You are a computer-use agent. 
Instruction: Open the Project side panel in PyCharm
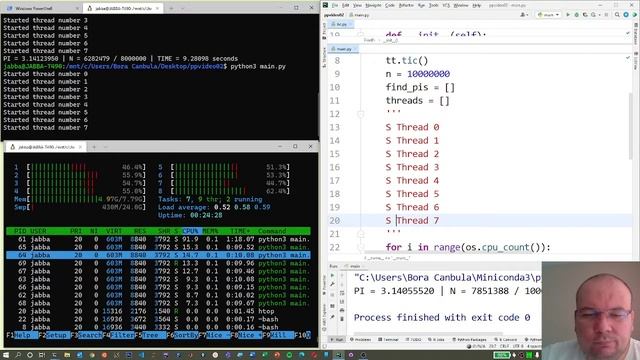tap(324, 31)
